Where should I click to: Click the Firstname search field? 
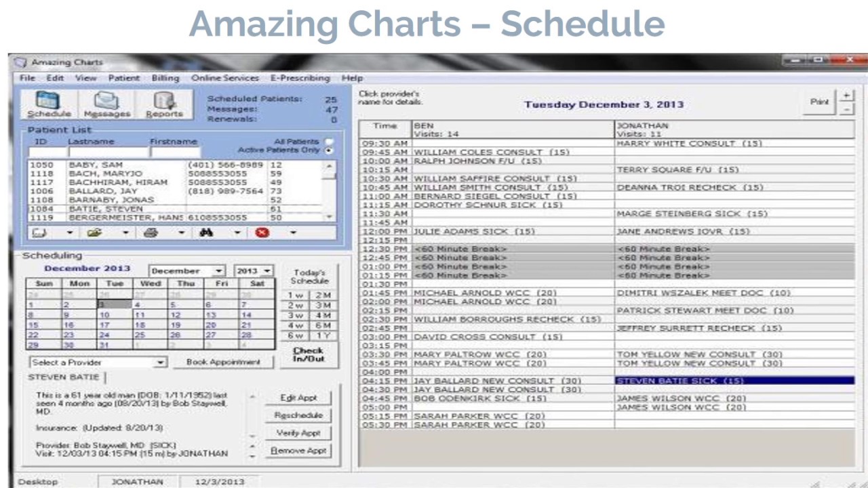point(174,152)
